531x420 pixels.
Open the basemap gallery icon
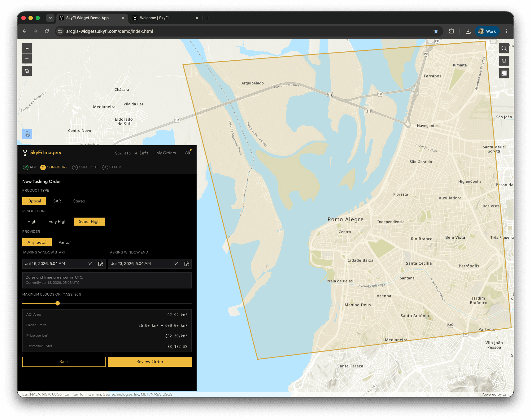(x=504, y=73)
